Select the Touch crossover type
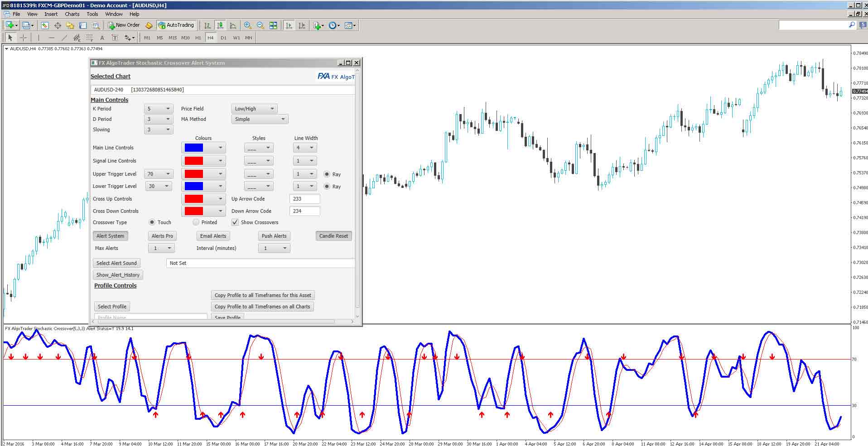The width and height of the screenshot is (868, 446). 153,222
